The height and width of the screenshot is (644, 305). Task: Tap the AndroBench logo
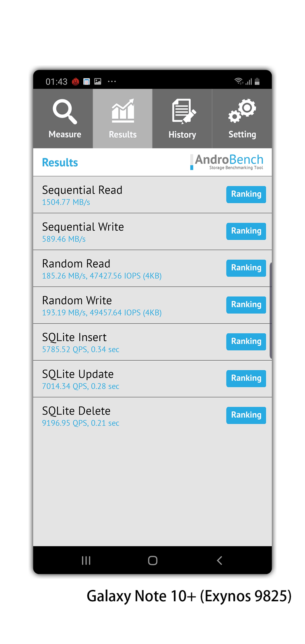point(227,162)
